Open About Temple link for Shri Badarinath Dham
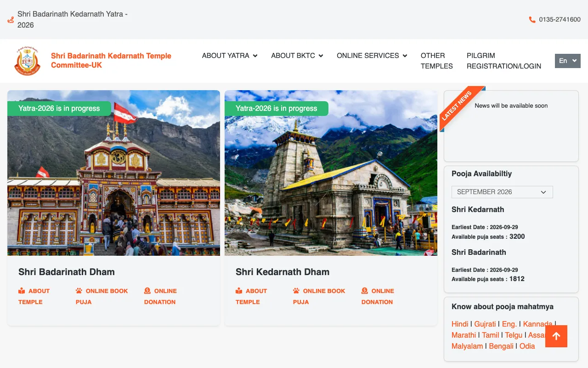Viewport: 588px width, 368px height. [x=34, y=296]
